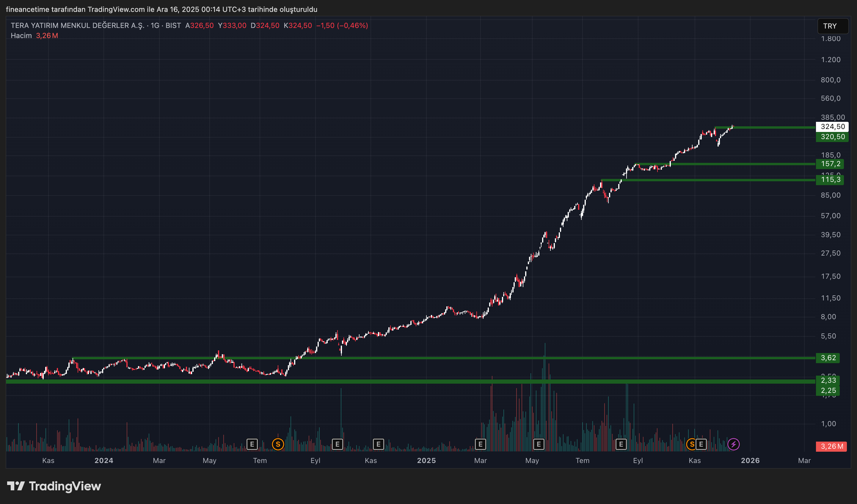This screenshot has height=504, width=857.
Task: Click the purple lightning bolt marker
Action: pyautogui.click(x=733, y=444)
